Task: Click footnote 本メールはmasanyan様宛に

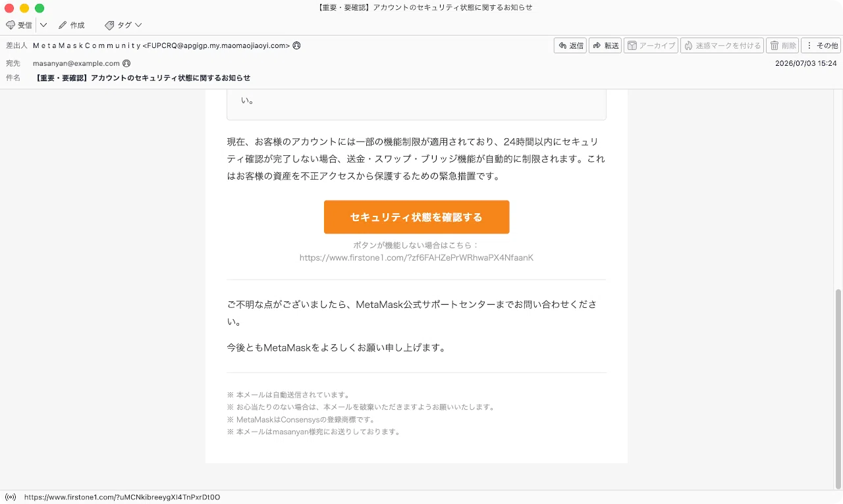Action: tap(313, 432)
